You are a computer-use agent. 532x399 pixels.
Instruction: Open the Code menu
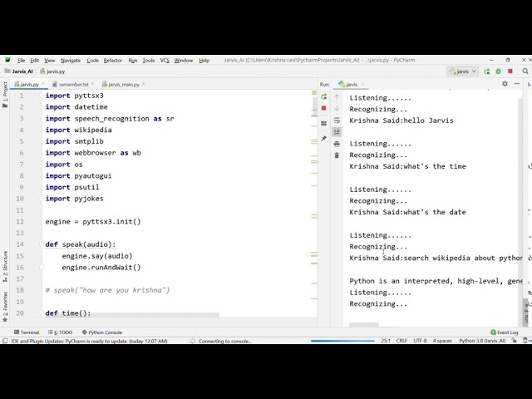tap(92, 61)
